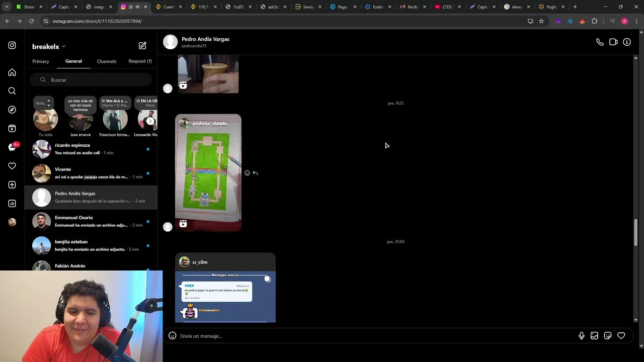Bookmark this page with star icon

pos(541,21)
